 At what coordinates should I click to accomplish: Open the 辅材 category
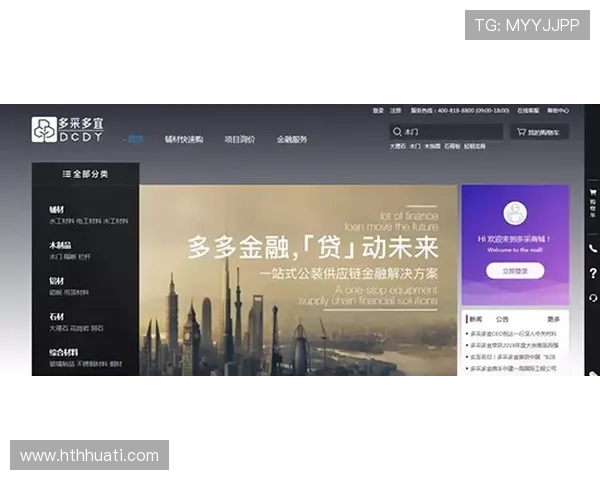pyautogui.click(x=57, y=209)
